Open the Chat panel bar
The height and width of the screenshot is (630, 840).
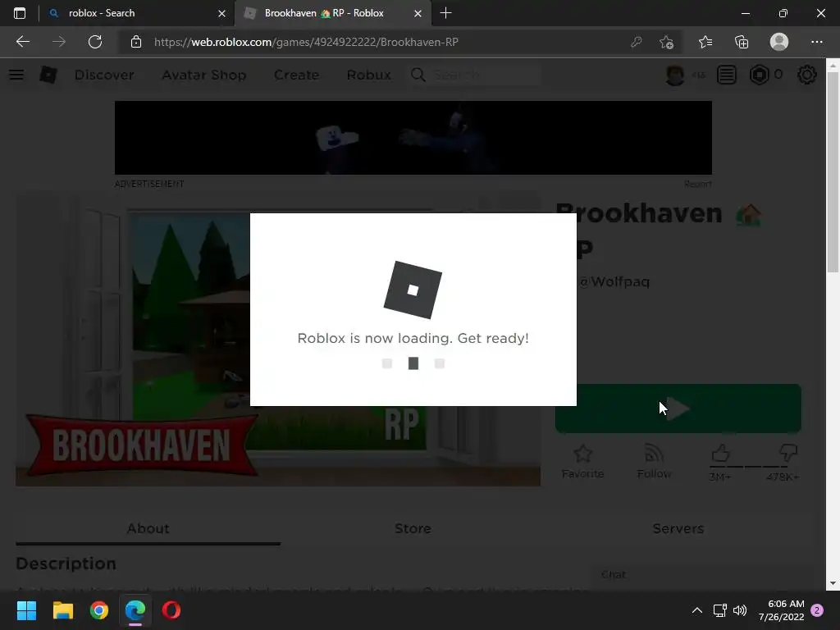coord(702,575)
